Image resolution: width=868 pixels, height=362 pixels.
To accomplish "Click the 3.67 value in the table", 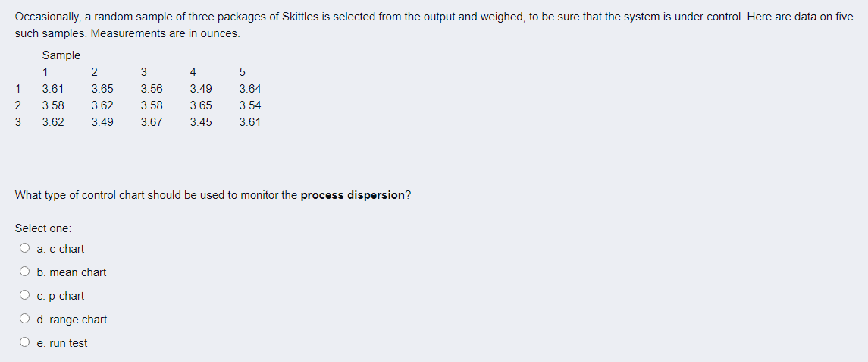I will point(152,121).
